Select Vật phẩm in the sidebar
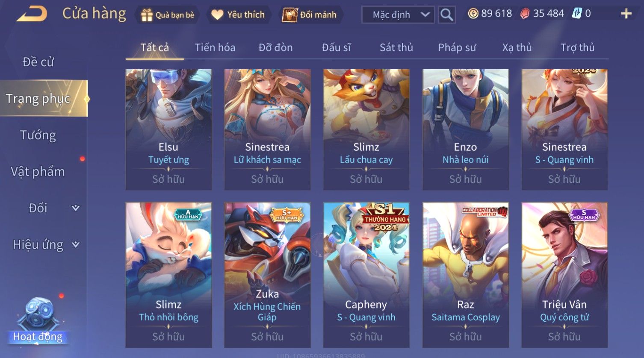644x358 pixels. pyautogui.click(x=38, y=172)
